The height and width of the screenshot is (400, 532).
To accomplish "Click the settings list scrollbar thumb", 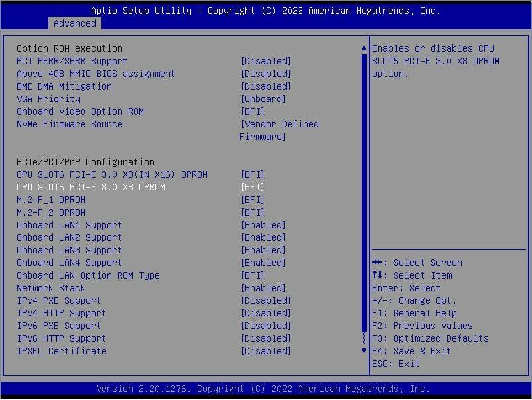I will (364, 192).
